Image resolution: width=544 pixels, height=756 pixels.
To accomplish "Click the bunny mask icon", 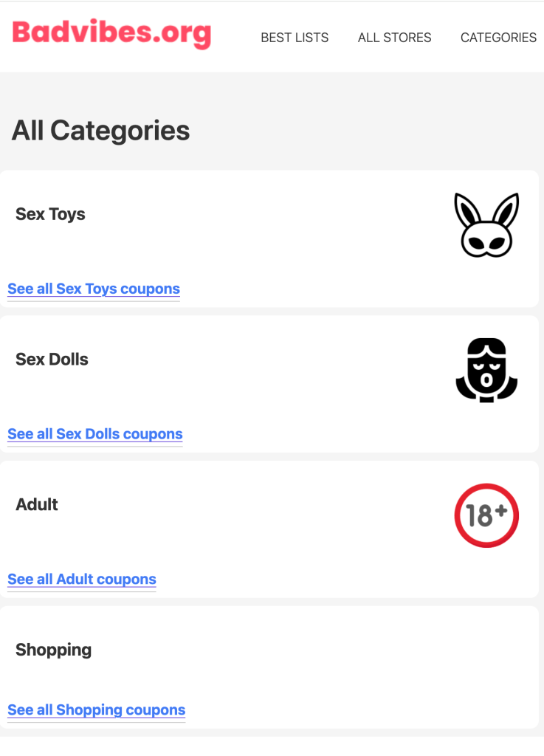I will pyautogui.click(x=486, y=224).
